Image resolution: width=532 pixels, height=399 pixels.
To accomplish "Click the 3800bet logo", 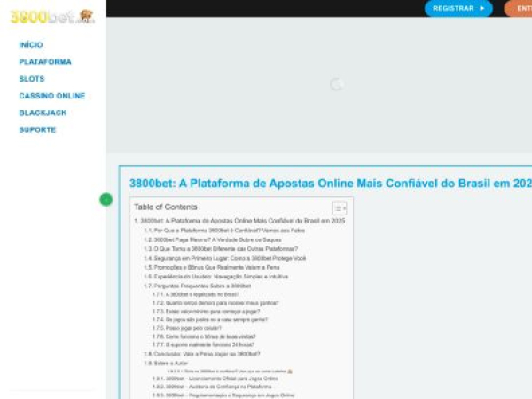I will [x=51, y=16].
